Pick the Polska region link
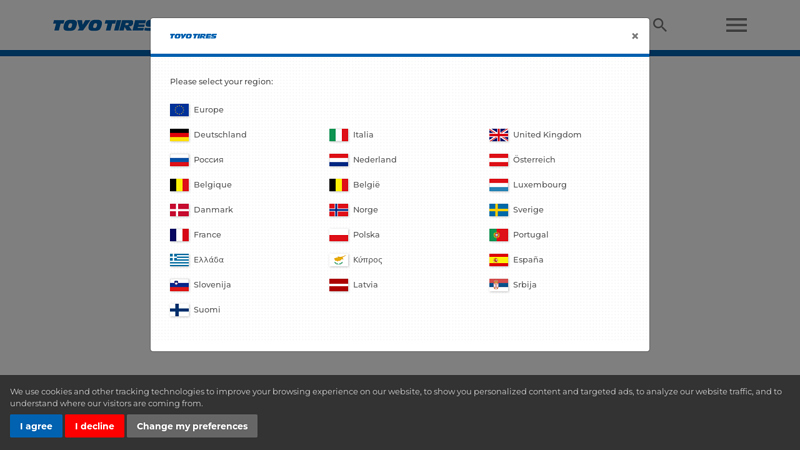The width and height of the screenshot is (800, 450). tap(366, 235)
